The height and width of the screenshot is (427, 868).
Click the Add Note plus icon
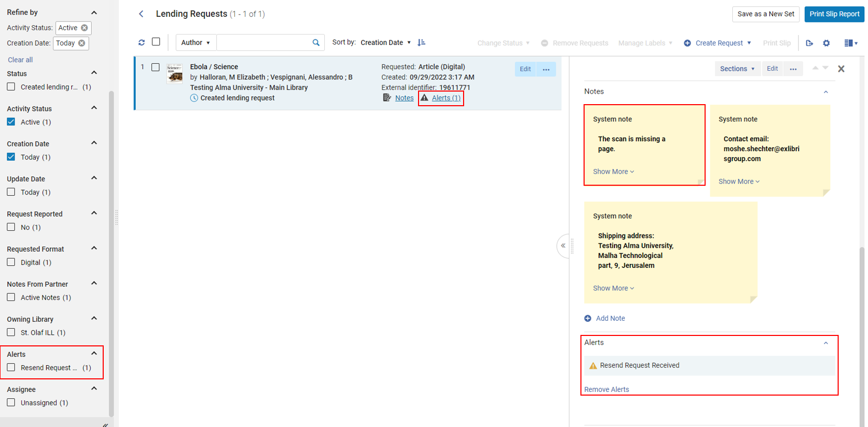[588, 318]
